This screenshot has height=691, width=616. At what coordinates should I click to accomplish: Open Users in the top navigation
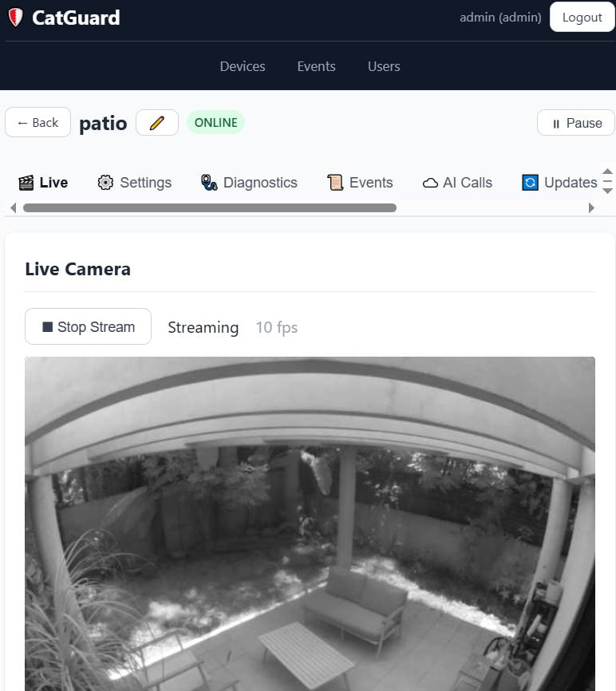[384, 66]
